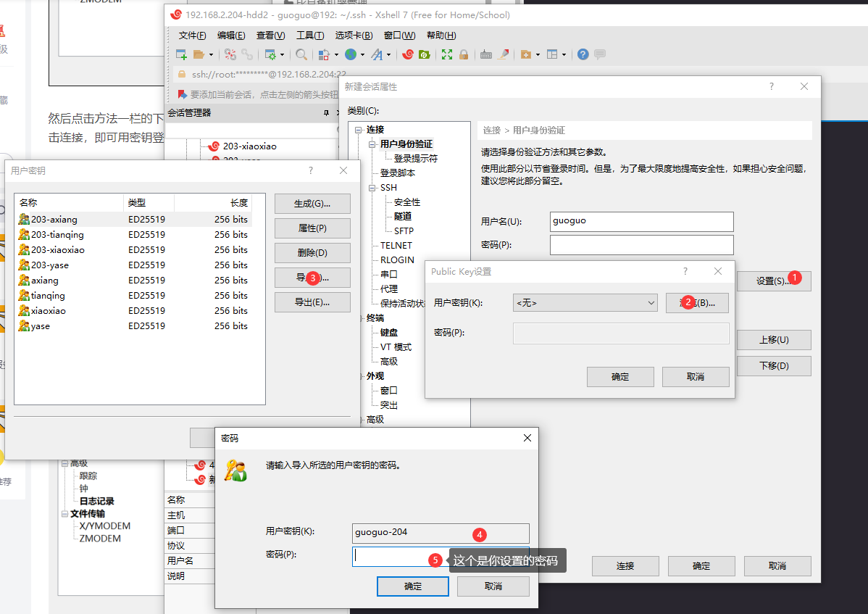
Task: Click the Session Properties gear toolbar icon
Action: [270, 54]
